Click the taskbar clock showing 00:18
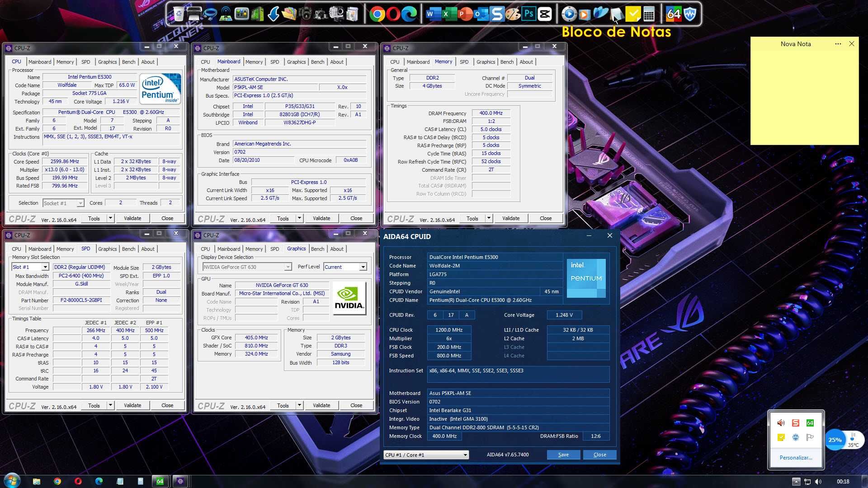The image size is (868, 488). pos(843,482)
